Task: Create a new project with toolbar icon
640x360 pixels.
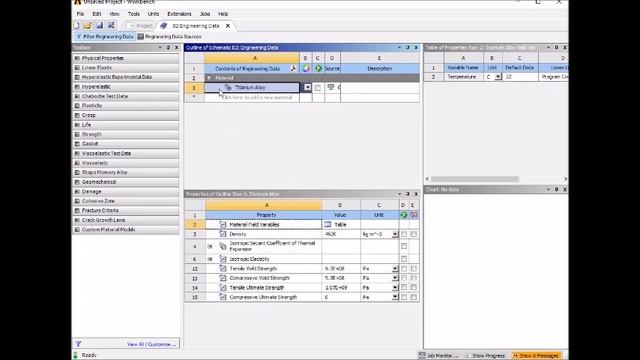Action: click(x=76, y=26)
